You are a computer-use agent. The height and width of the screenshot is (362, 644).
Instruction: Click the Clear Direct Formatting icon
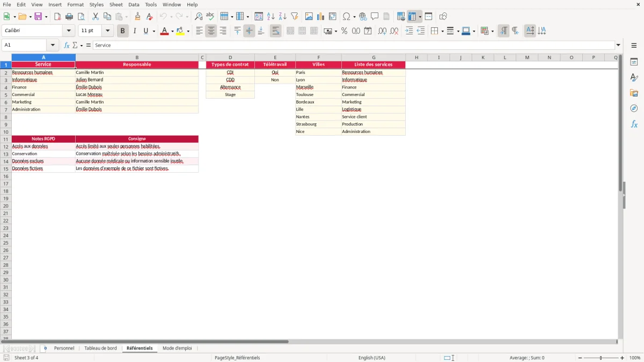click(x=149, y=17)
